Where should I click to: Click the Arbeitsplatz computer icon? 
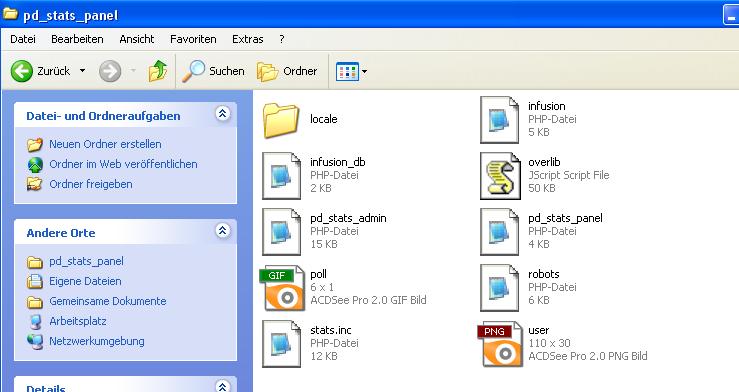(35, 321)
